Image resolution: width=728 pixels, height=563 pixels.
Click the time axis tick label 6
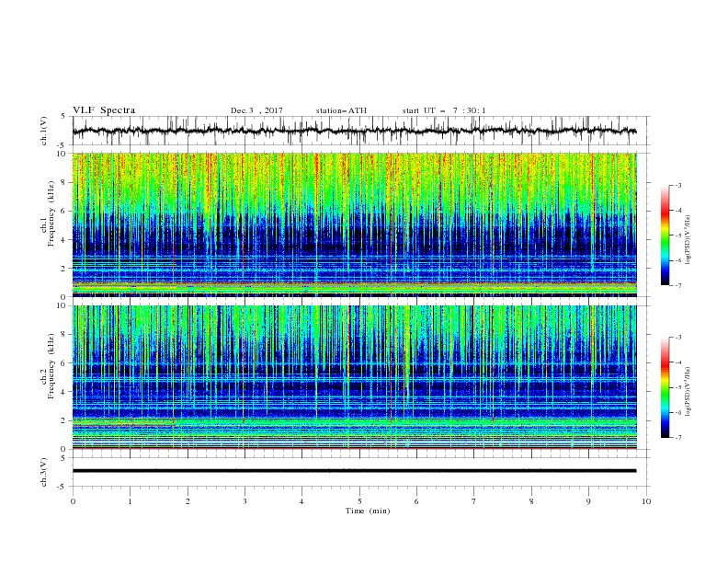[417, 501]
